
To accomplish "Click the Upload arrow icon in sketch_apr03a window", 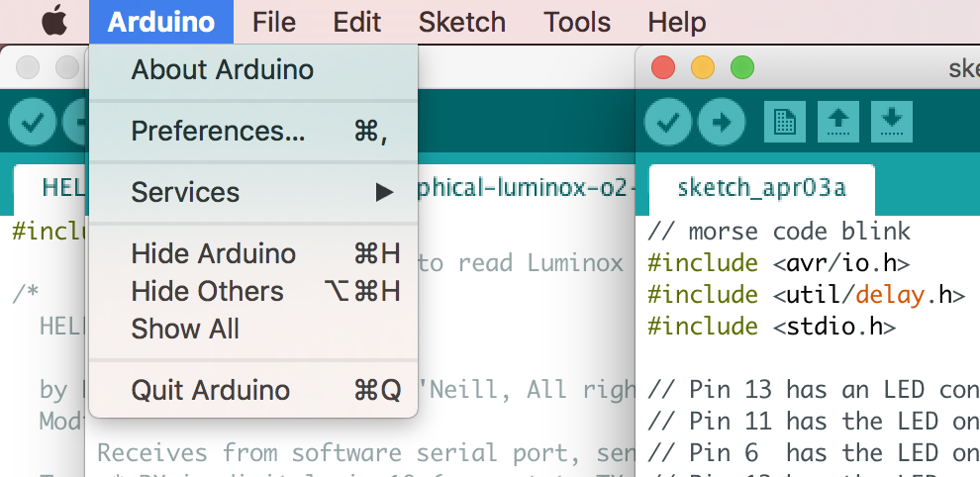I will 722,122.
